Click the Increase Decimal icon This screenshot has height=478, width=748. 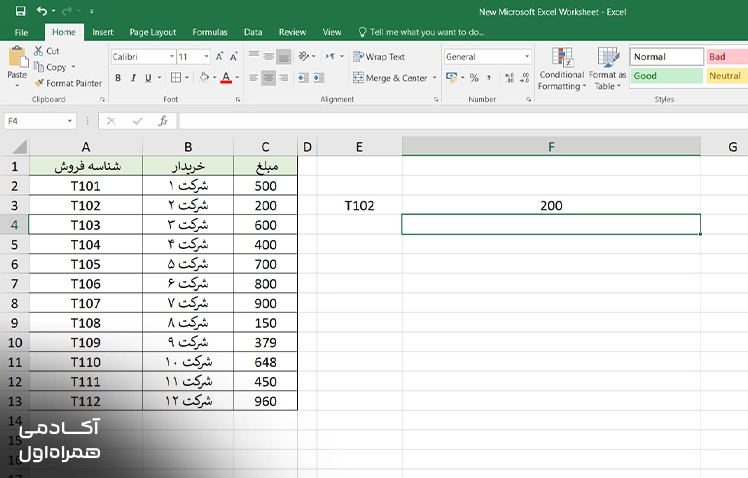[509, 77]
